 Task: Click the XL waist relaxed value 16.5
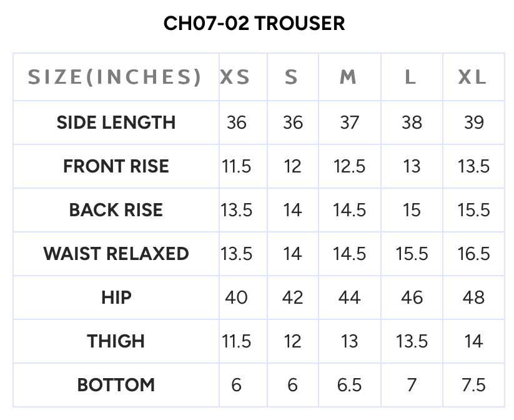pos(473,254)
